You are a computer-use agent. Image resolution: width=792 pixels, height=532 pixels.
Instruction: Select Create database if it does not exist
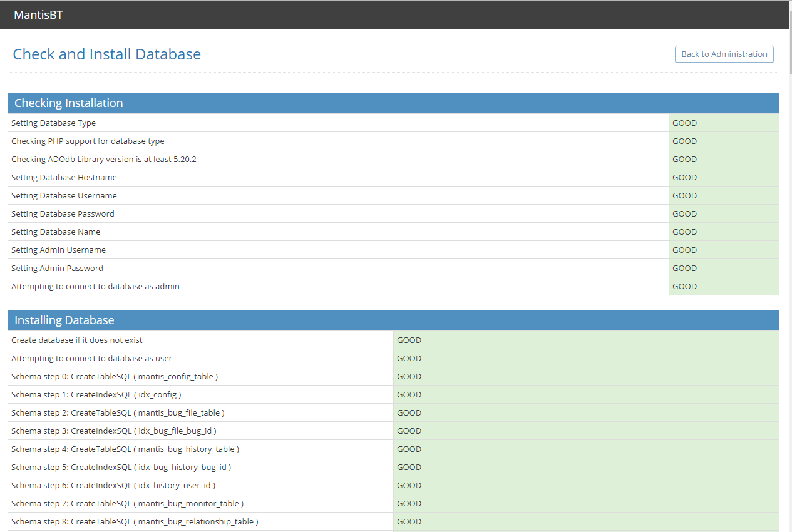77,340
